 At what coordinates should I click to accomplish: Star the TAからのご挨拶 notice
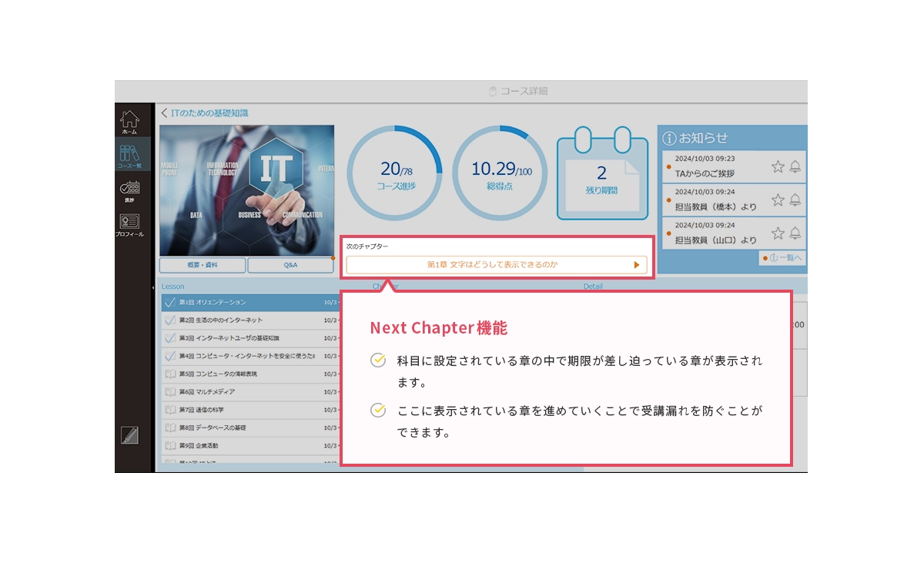click(778, 166)
